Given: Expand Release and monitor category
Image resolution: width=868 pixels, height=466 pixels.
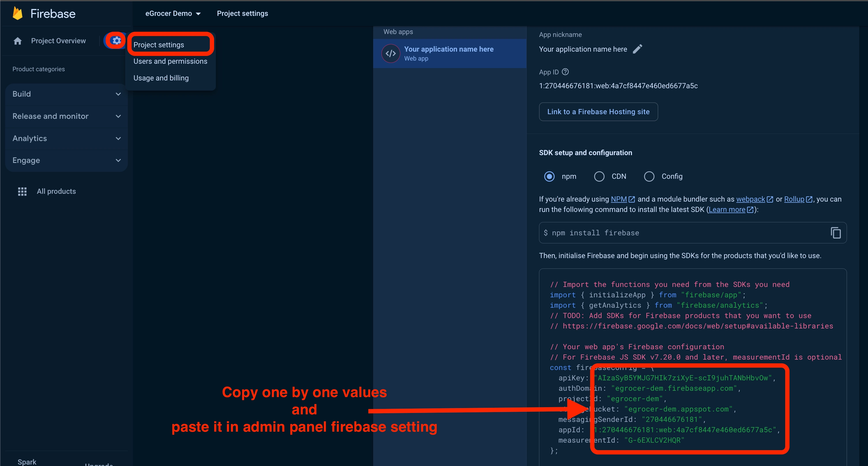Looking at the screenshot, I should coord(66,116).
